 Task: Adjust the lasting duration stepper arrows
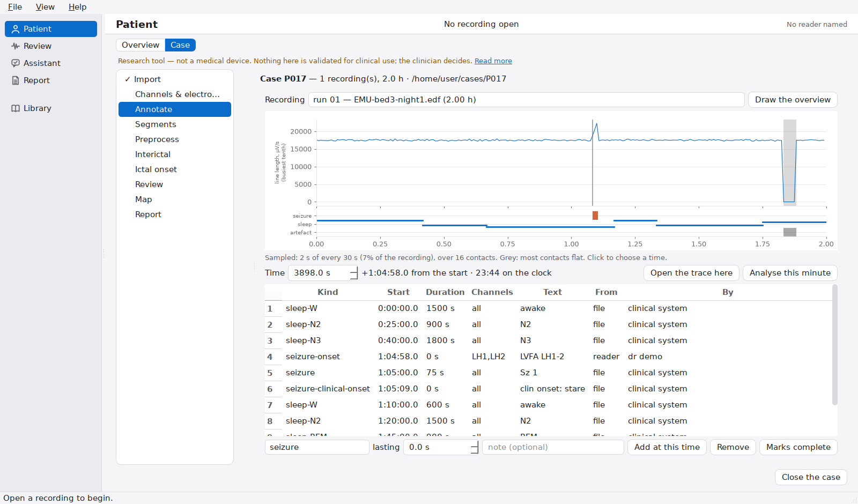coord(474,447)
